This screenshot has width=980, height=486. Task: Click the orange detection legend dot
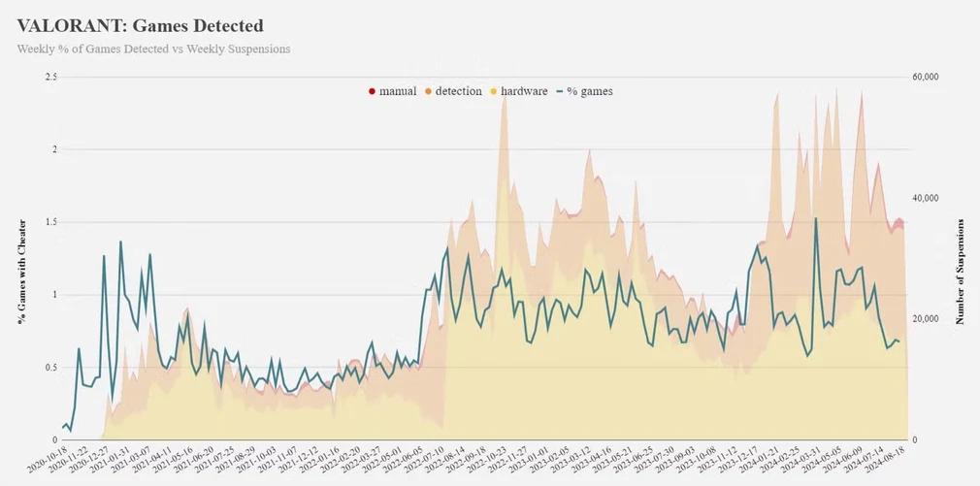click(x=428, y=91)
